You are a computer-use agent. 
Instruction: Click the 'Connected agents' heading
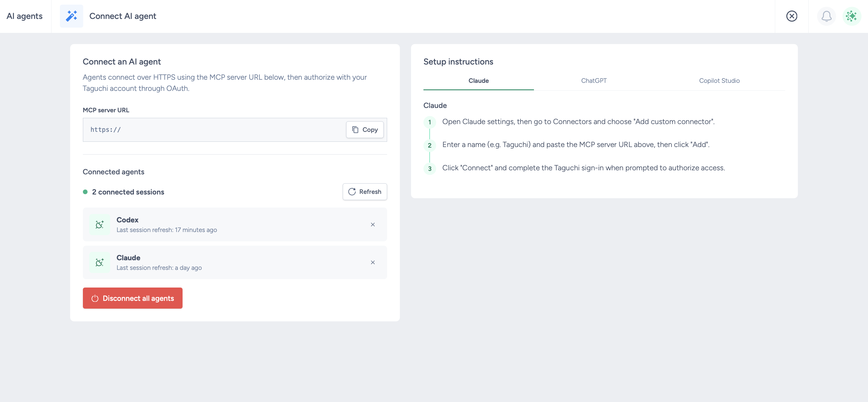(114, 172)
